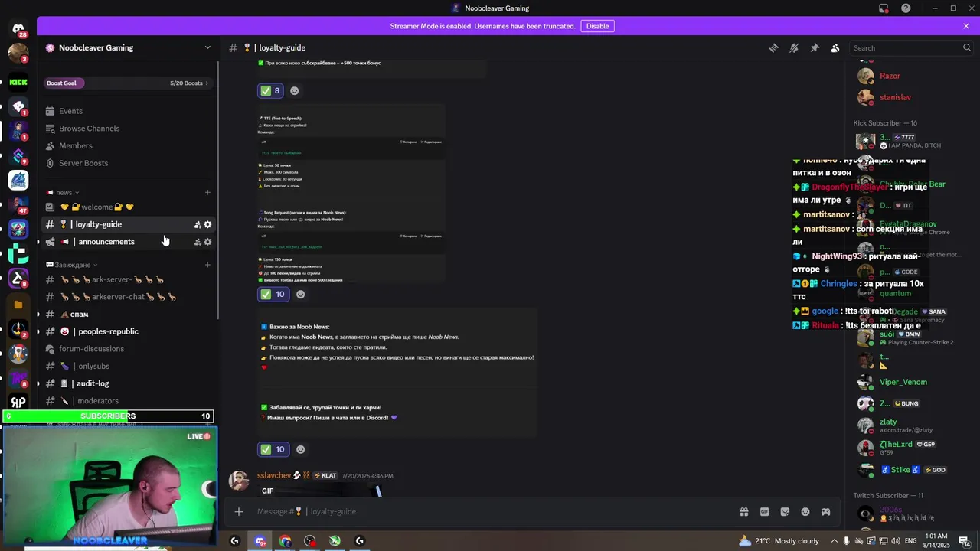Collapse the Завиждане category
980x551 pixels.
(72, 265)
